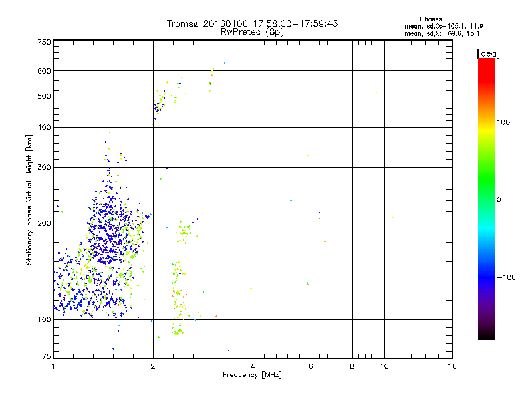The image size is (532, 399).
Task: Click the "mean, sd,O:-105.1, 11.9" text
Action: pyautogui.click(x=444, y=26)
